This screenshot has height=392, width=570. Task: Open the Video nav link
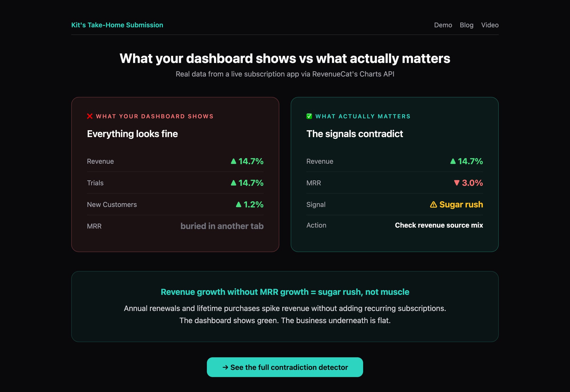pos(490,25)
